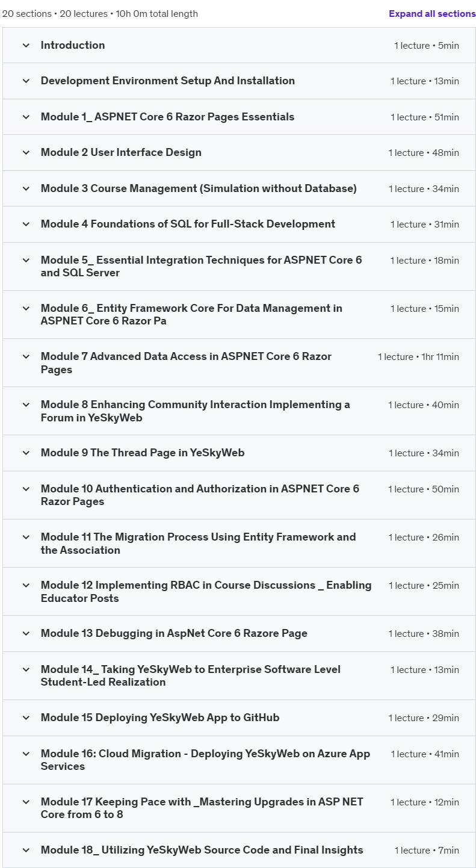
Task: Select Module 17 Keeping Pace title
Action: [x=202, y=808]
